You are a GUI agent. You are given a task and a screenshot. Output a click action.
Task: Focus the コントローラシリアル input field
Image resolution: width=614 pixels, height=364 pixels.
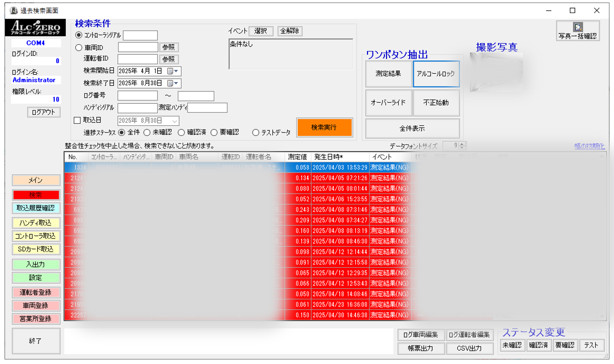tap(140, 36)
